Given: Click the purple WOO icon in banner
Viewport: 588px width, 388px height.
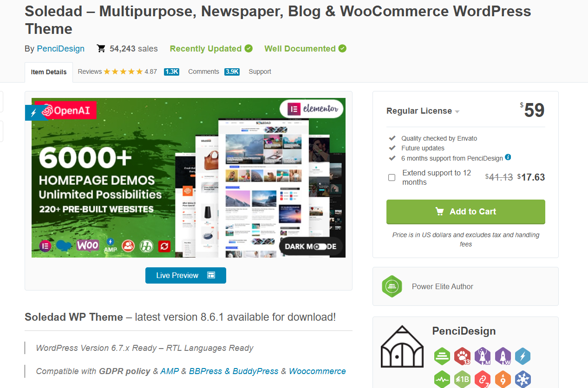Looking at the screenshot, I should (x=88, y=246).
